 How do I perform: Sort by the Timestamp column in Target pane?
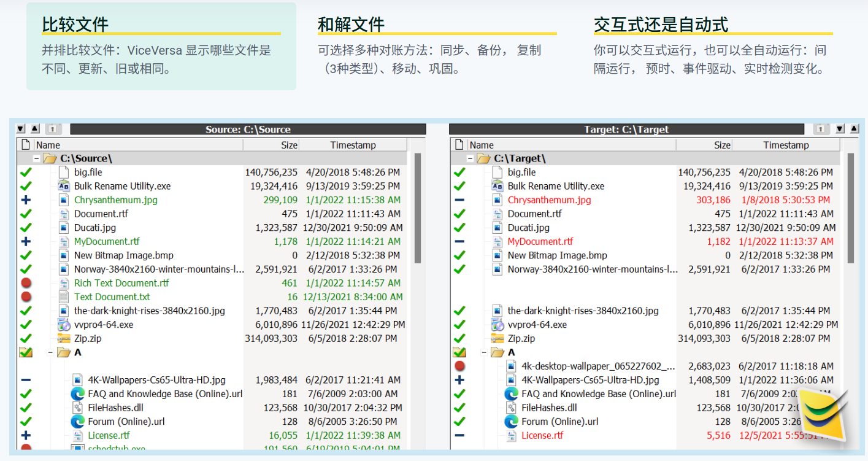[x=786, y=145]
